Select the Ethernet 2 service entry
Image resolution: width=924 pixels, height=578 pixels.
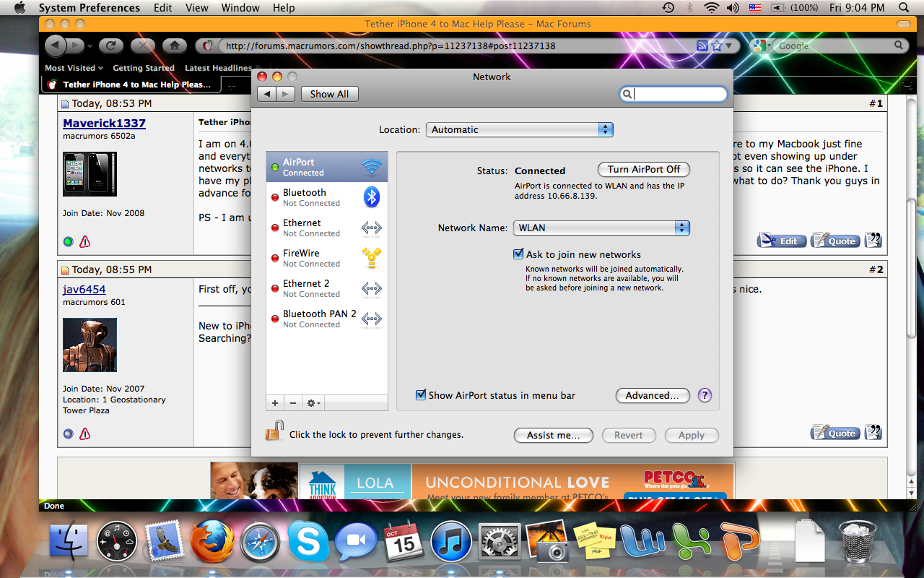coord(327,288)
